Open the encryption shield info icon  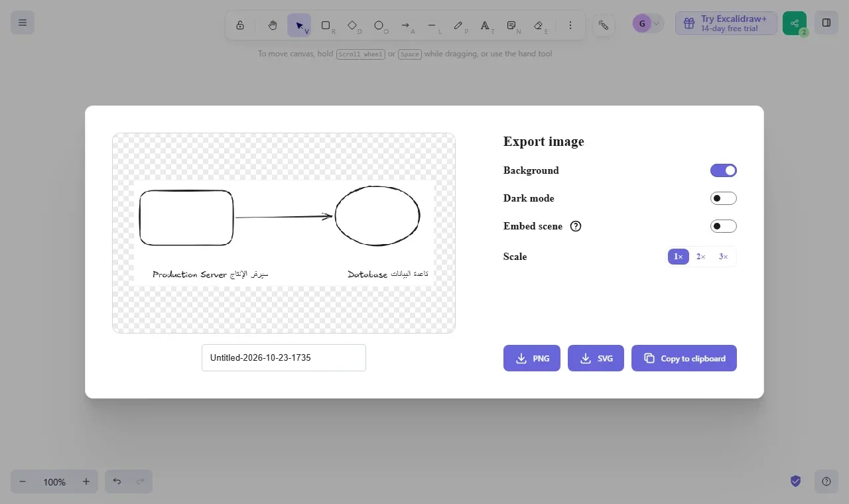point(796,481)
